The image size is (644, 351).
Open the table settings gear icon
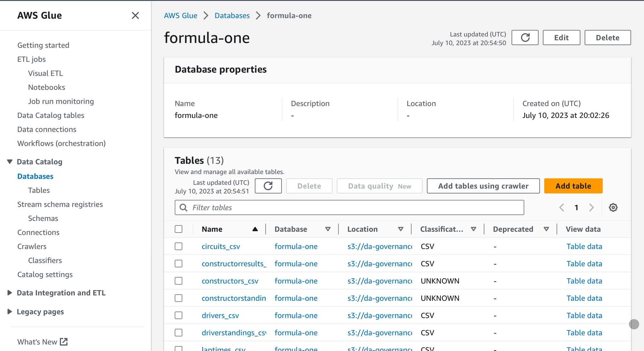point(613,207)
